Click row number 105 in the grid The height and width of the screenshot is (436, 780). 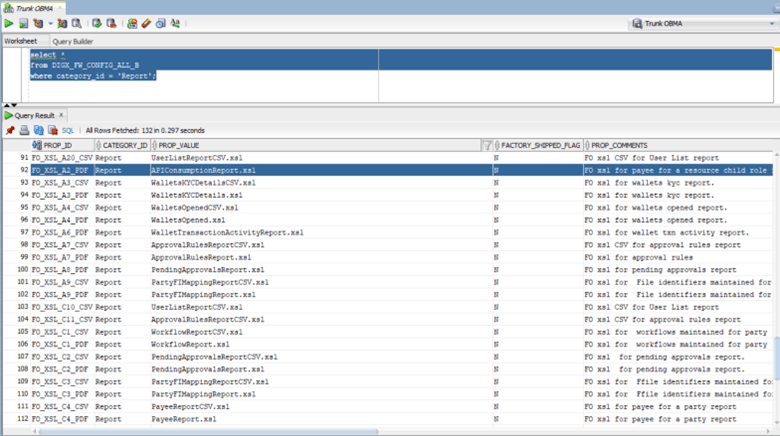point(23,332)
